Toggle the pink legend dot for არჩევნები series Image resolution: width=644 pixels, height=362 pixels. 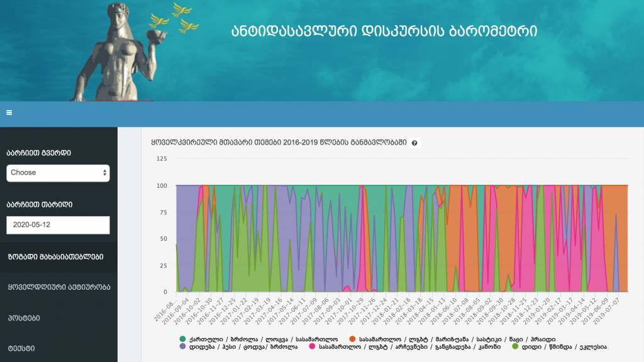click(312, 346)
